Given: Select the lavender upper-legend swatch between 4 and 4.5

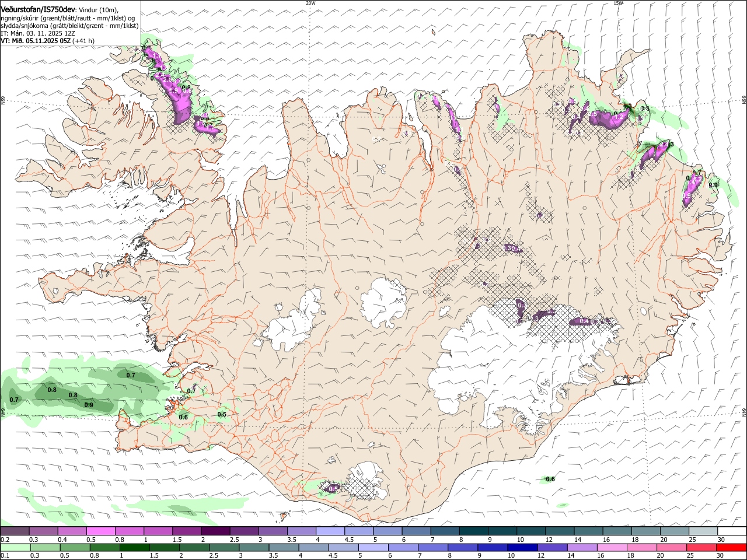Looking at the screenshot, I should [x=330, y=531].
